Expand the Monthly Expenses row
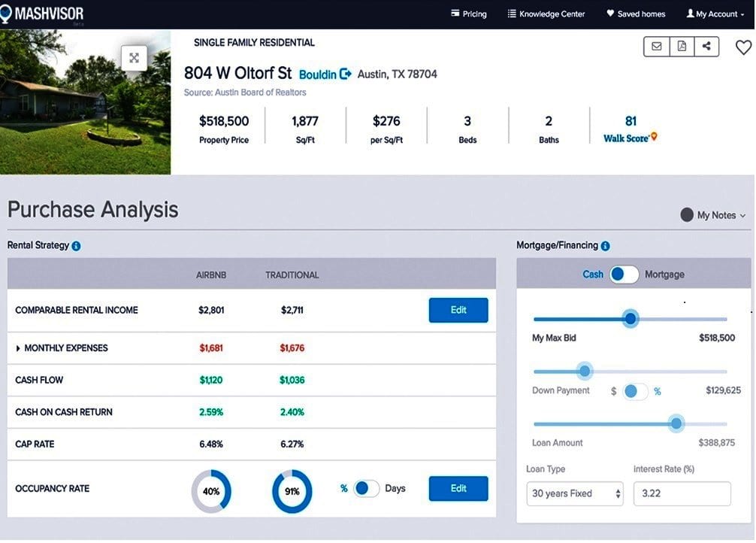The image size is (756, 543). (x=19, y=348)
